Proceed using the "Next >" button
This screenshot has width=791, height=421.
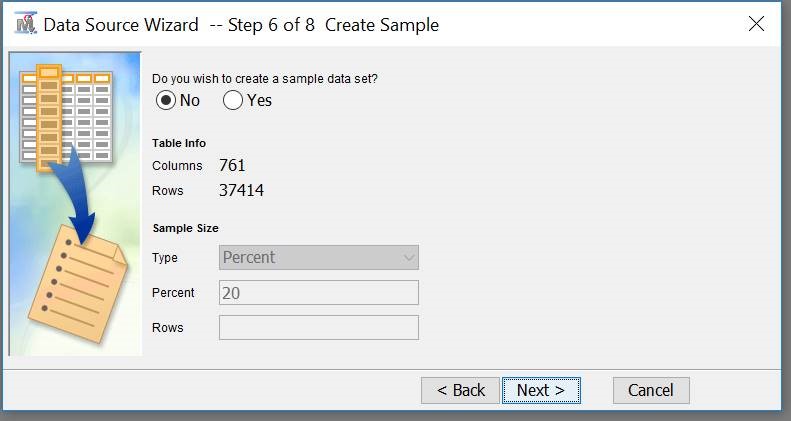click(x=541, y=390)
